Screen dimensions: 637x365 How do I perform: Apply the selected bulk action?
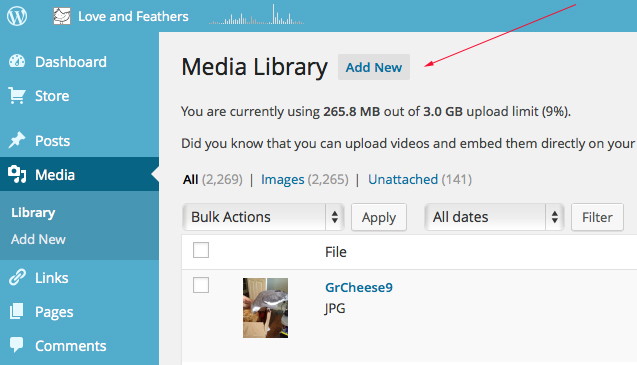click(379, 217)
